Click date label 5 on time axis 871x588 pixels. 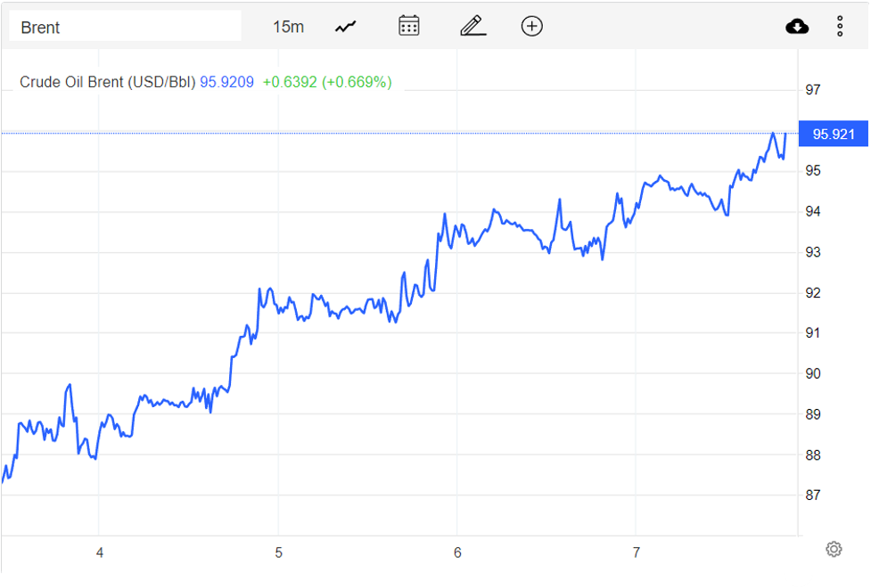pos(278,553)
